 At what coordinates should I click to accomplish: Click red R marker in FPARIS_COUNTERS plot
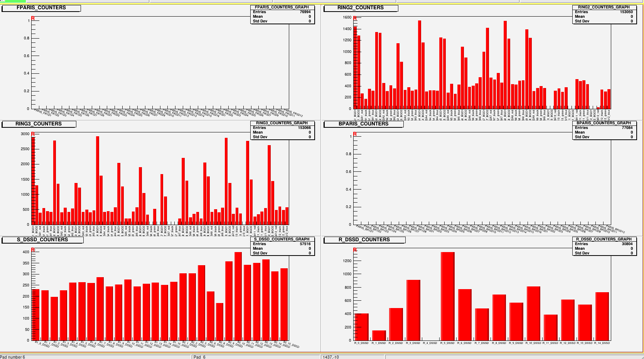point(33,19)
